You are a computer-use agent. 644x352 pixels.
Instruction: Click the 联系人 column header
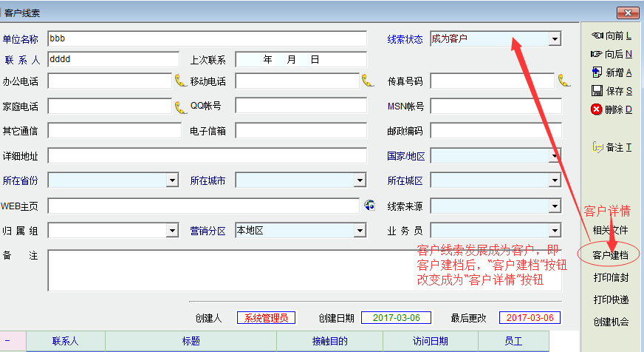click(65, 341)
